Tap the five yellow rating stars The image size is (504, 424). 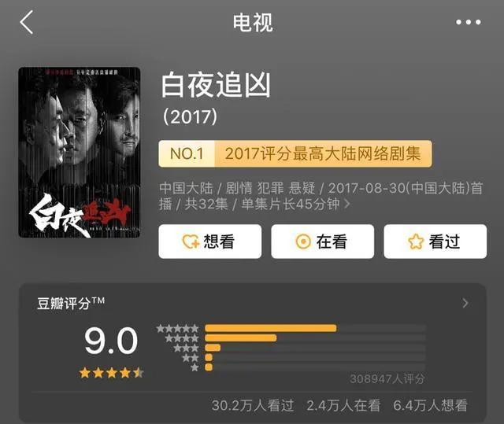112,373
